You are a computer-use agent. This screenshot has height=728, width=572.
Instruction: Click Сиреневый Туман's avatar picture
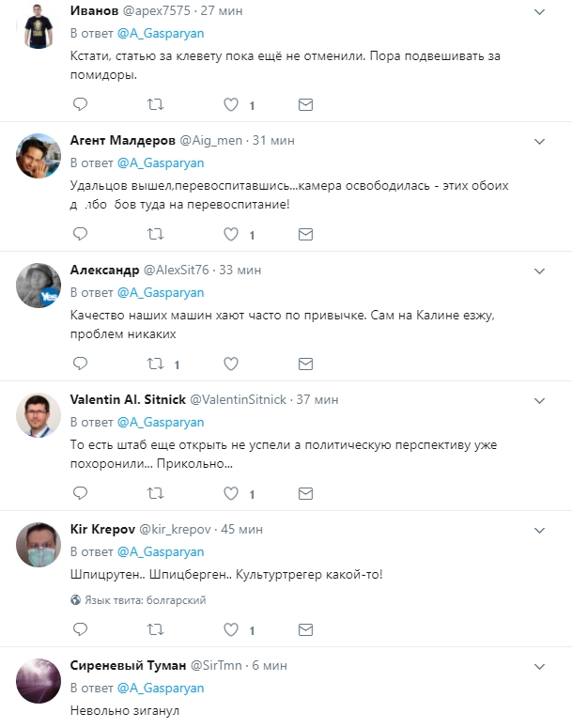[39, 681]
